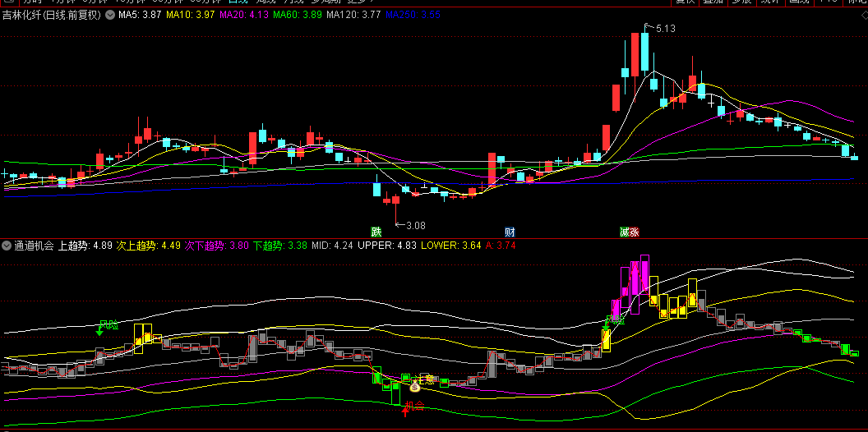Select the 通道机会 indicator name
Screen dimensions: 868x432
click(35, 246)
